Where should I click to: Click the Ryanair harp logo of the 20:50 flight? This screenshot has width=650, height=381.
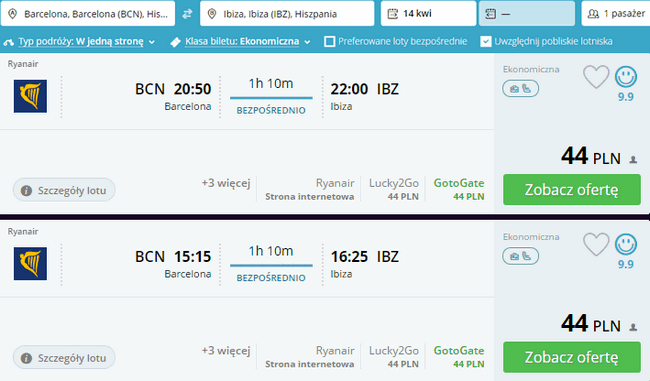click(30, 96)
